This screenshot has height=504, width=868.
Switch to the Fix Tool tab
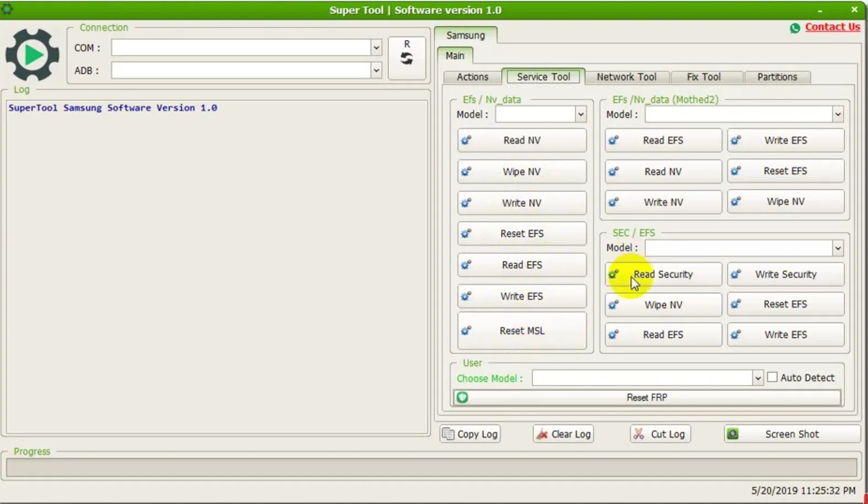point(704,77)
